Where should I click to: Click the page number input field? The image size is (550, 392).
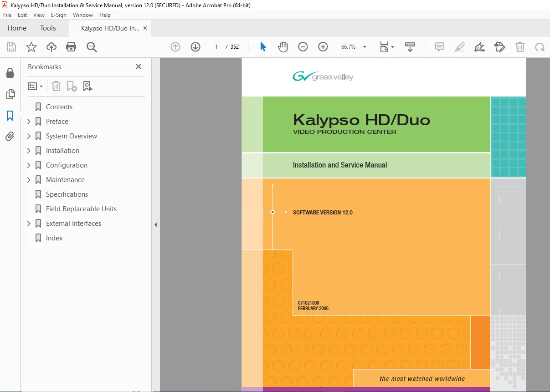(216, 47)
